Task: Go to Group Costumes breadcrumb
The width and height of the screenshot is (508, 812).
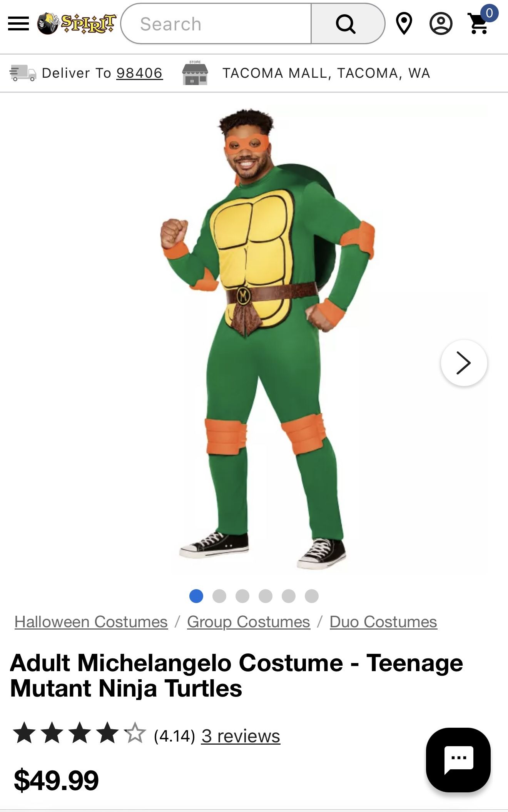Action: (x=249, y=622)
